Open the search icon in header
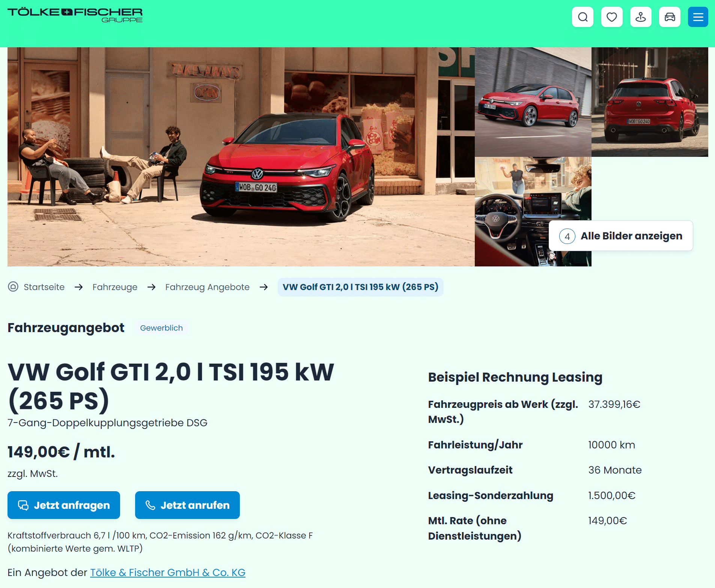 583,17
